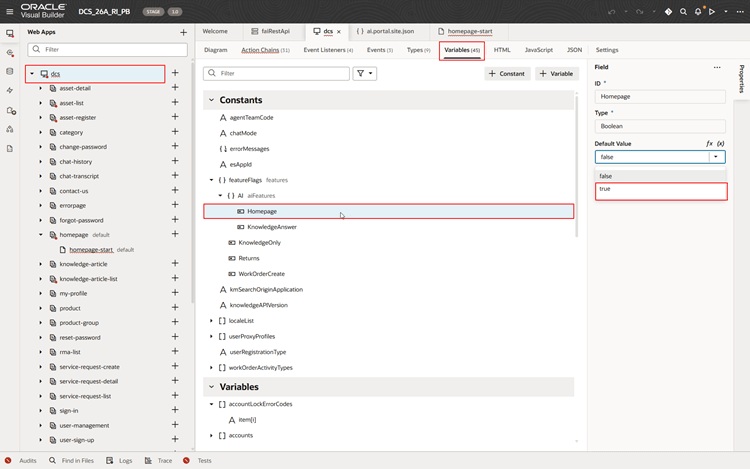
Task: Select accountLockErrorCodes variable
Action: coord(260,404)
